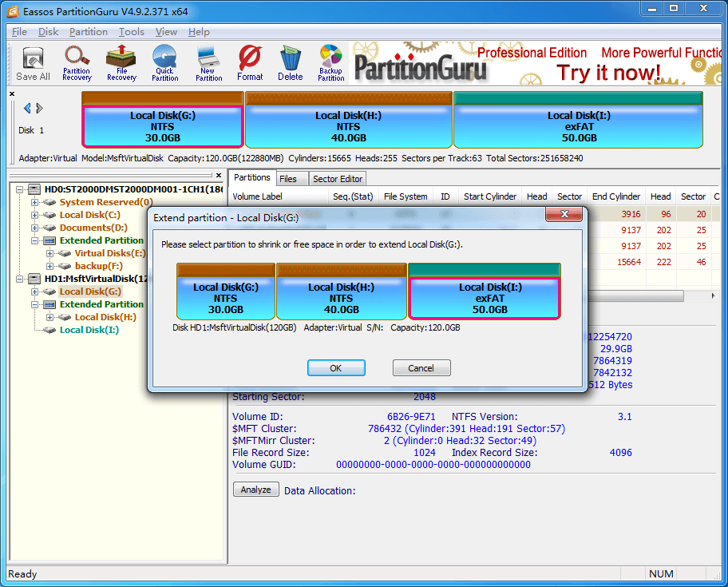728x587 pixels.
Task: Close the Extend partition dialog
Action: tap(564, 214)
